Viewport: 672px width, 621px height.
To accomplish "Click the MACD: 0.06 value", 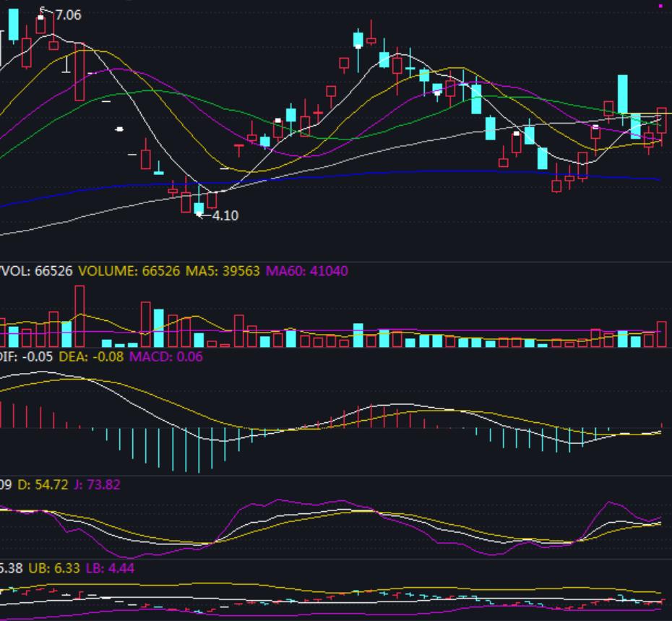I will click(x=166, y=356).
